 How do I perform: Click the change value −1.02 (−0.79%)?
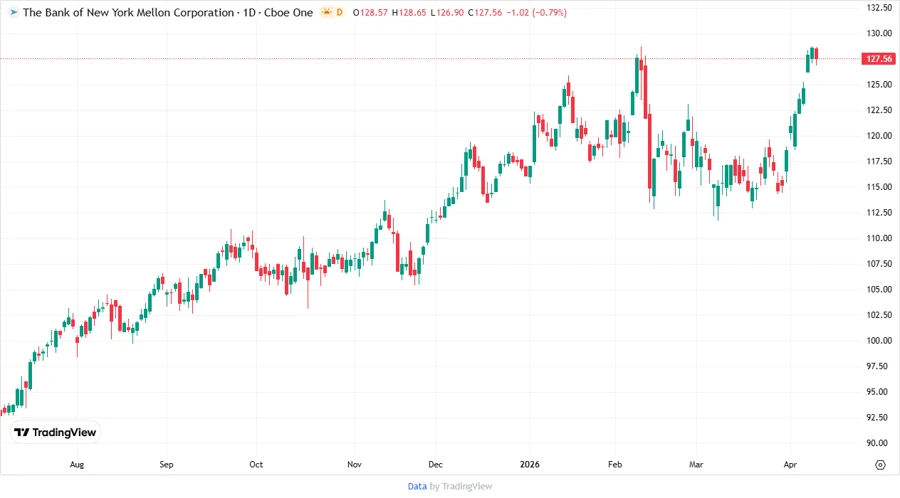click(537, 12)
